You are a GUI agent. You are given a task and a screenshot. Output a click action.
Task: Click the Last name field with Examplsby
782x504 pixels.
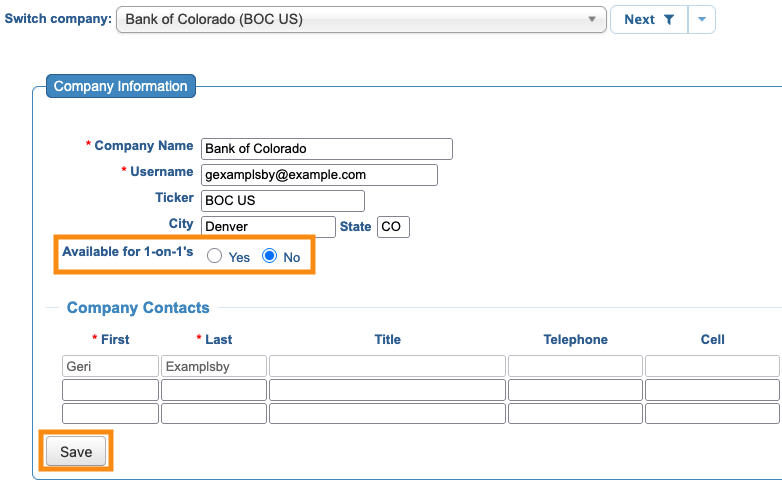214,366
